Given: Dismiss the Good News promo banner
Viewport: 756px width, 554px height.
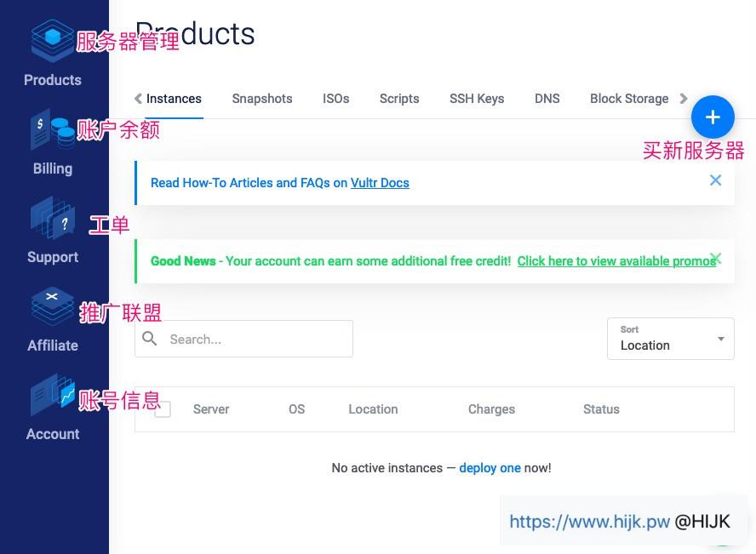Looking at the screenshot, I should (x=716, y=258).
